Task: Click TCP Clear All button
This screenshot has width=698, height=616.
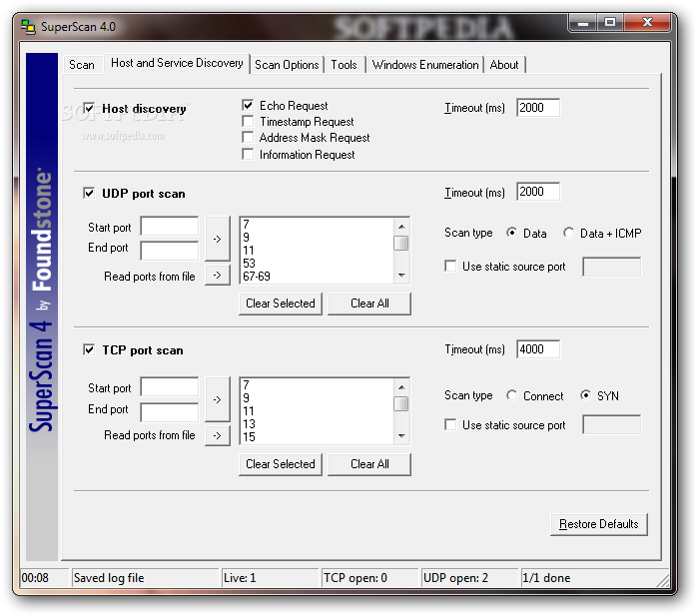Action: tap(369, 464)
